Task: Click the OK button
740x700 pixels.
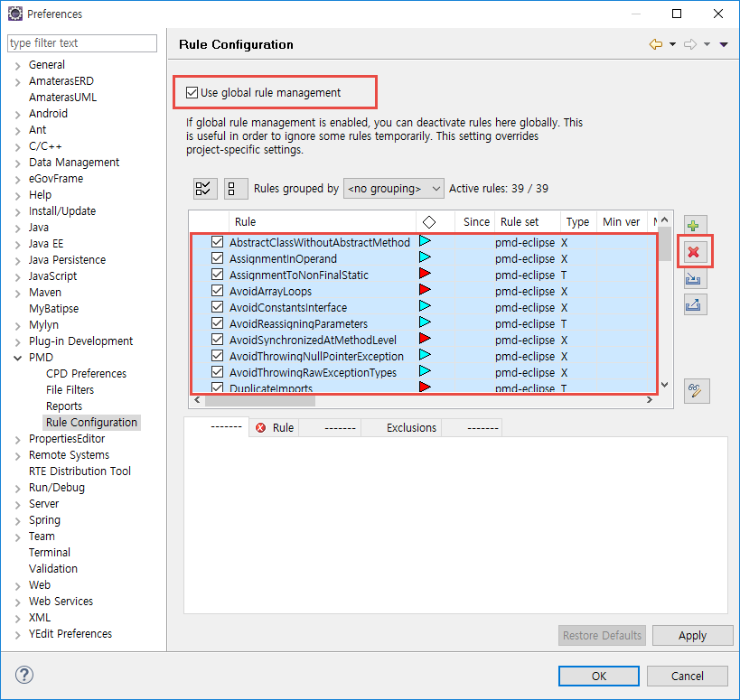Action: 598,676
